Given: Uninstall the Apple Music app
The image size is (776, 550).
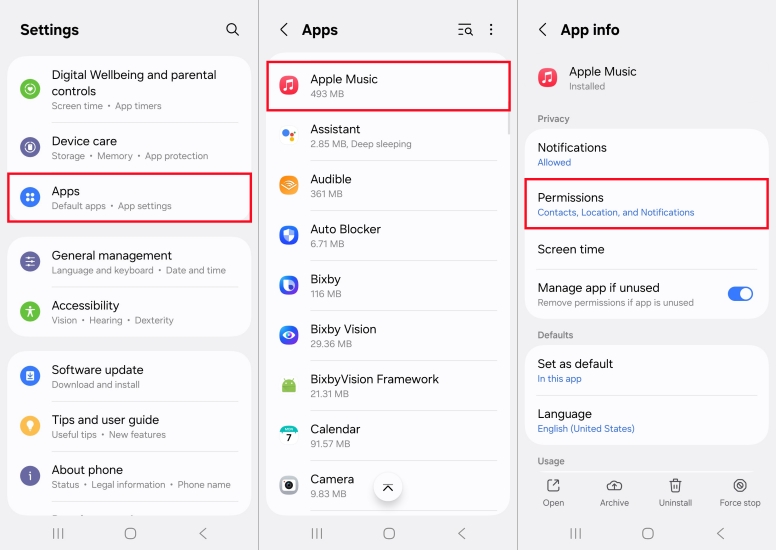Looking at the screenshot, I should 675,492.
